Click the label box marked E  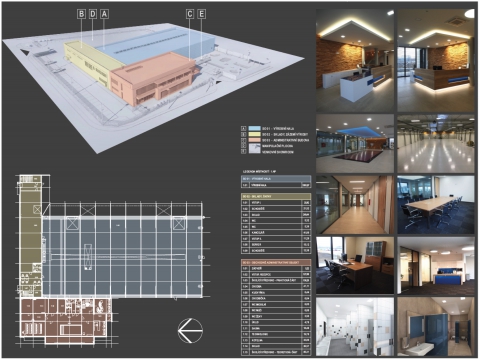[x=202, y=14]
